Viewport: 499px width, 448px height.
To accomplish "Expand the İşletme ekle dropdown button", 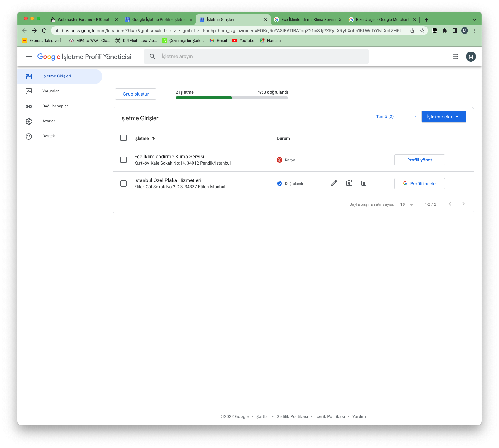I will pos(444,116).
